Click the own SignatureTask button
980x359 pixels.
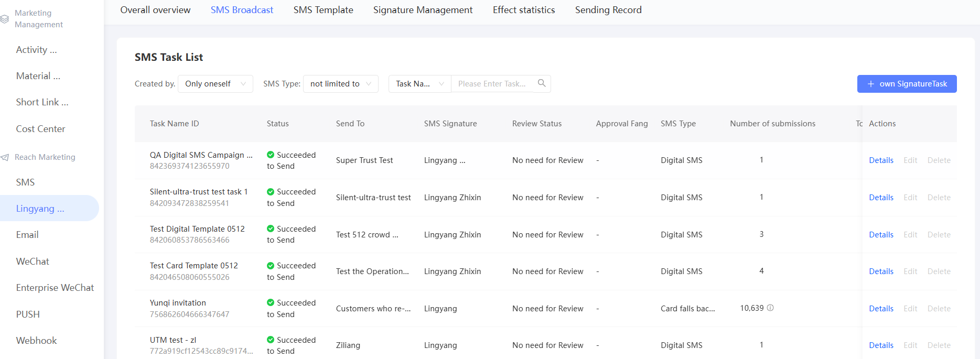907,84
